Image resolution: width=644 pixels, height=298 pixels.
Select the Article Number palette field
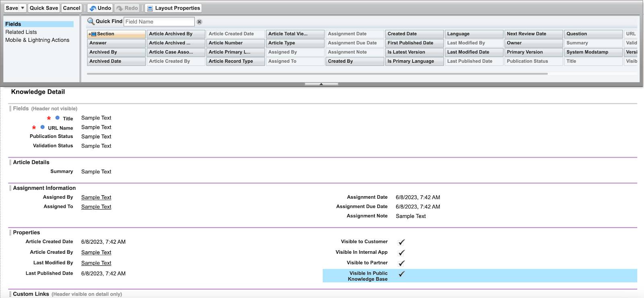pyautogui.click(x=235, y=43)
